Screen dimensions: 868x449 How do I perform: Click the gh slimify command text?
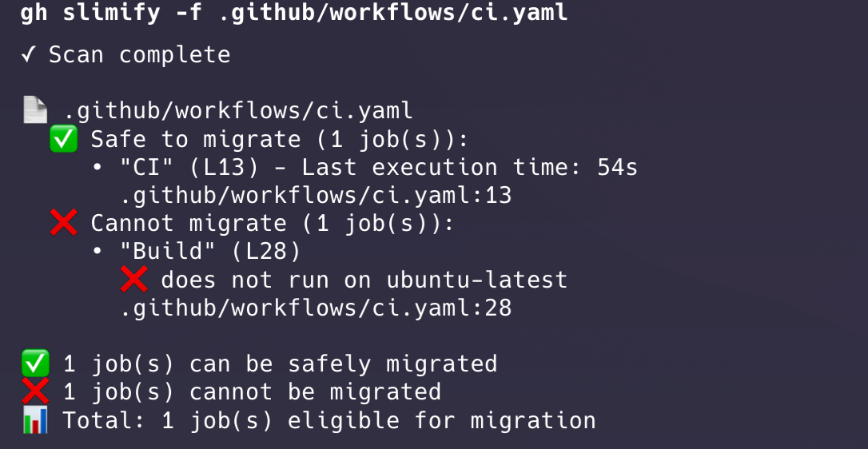(x=294, y=13)
